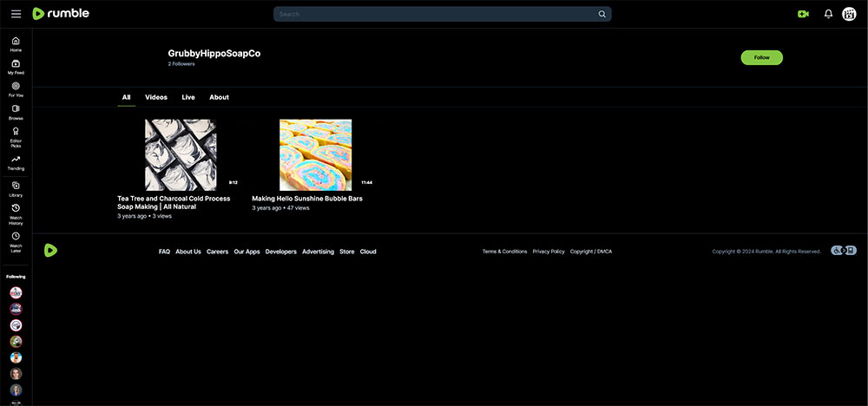This screenshot has width=868, height=406.
Task: Open the Tea Tree and Charcoal Cold Process title
Action: (174, 202)
